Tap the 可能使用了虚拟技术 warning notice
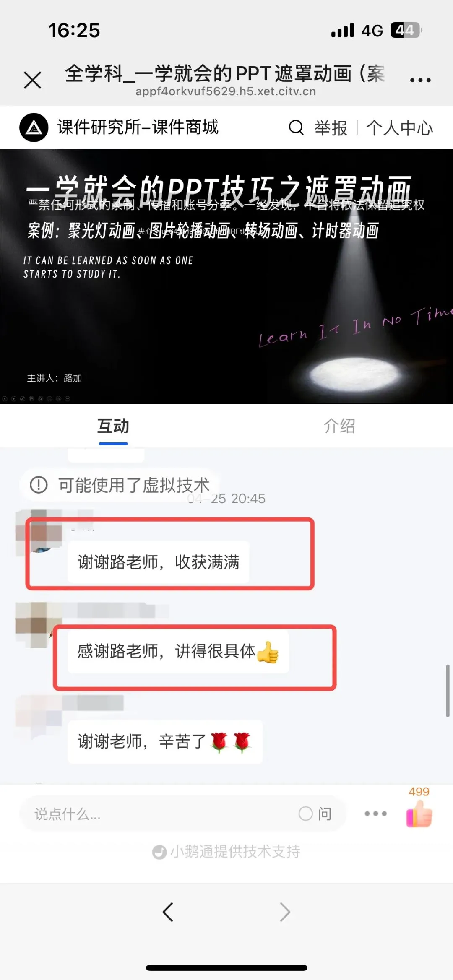 pyautogui.click(x=120, y=485)
